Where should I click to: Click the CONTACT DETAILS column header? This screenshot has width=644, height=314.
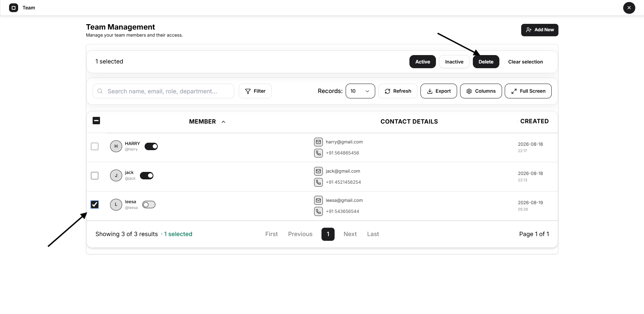[x=409, y=122]
